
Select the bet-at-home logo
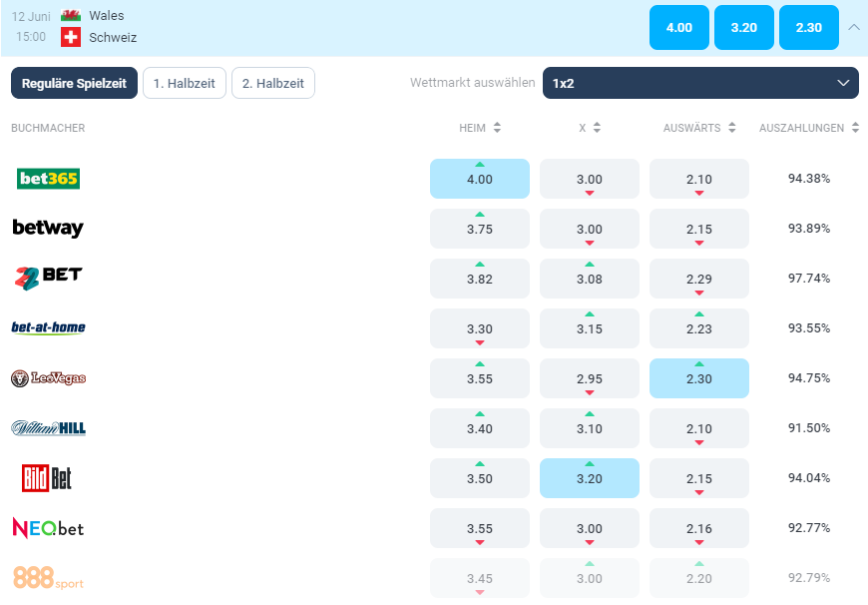48,327
